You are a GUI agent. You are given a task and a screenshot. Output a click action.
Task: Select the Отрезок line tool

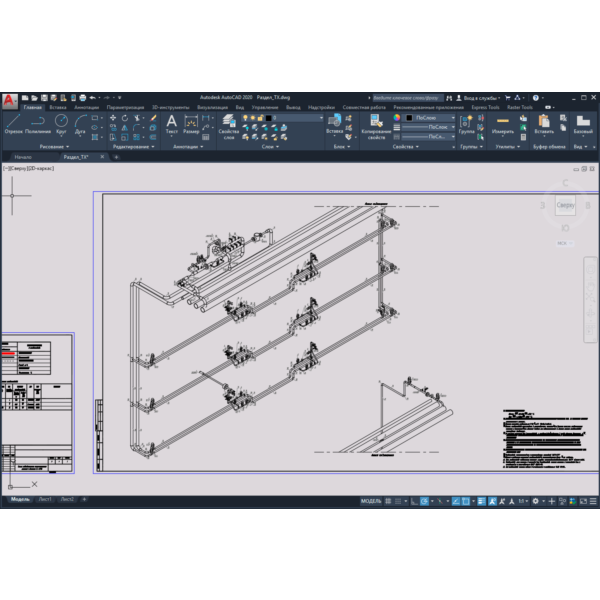13,124
